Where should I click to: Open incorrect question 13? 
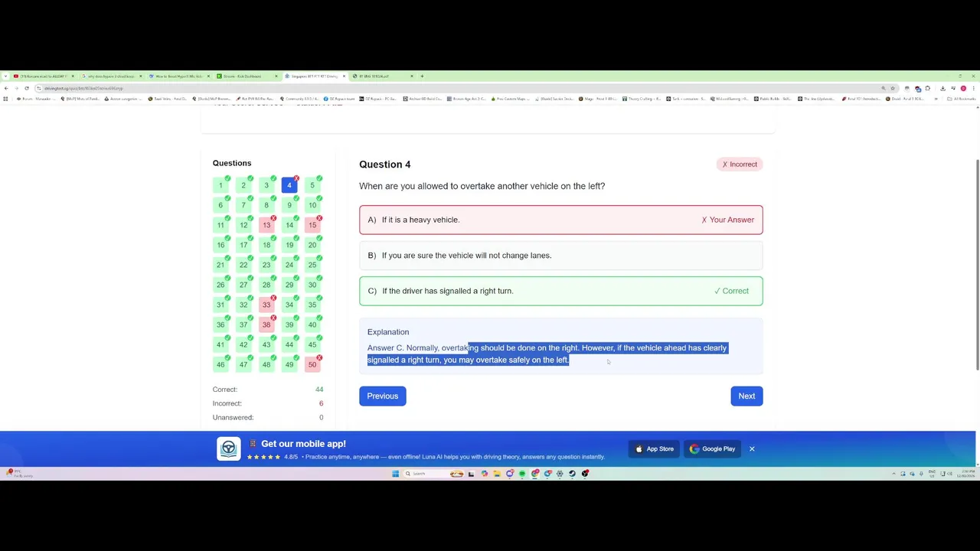click(266, 225)
